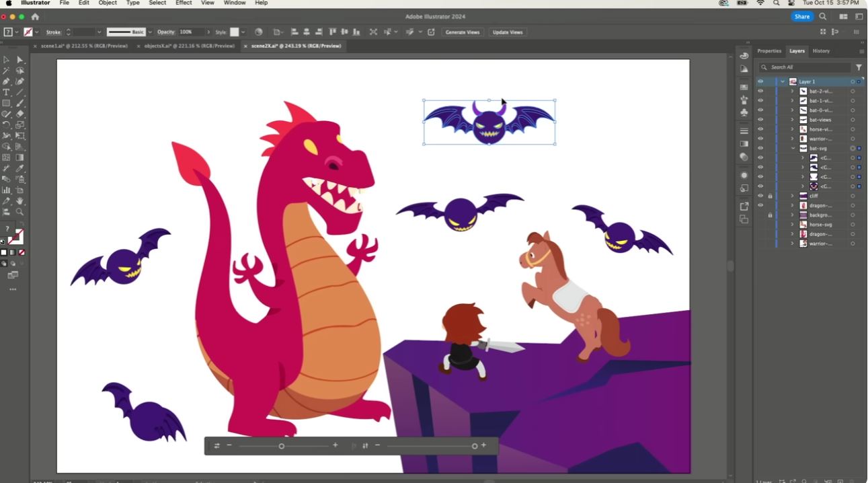This screenshot has width=868, height=483.
Task: Click the Generate Views button
Action: tap(463, 32)
